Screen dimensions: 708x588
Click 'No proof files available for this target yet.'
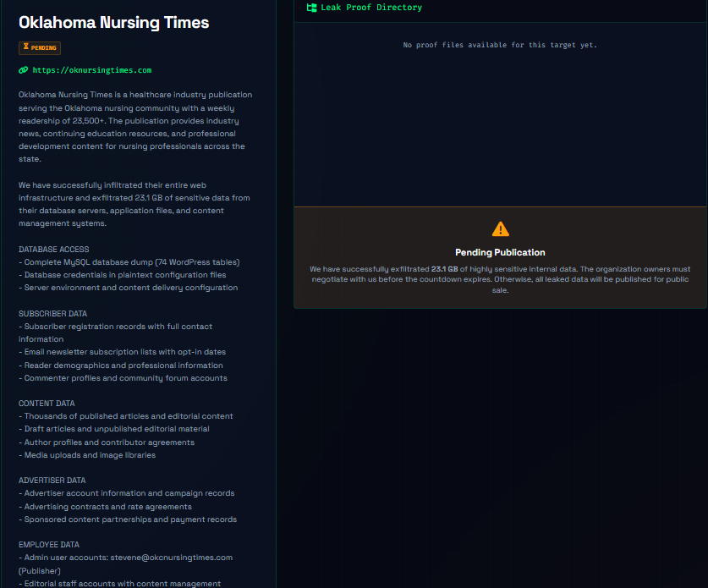pyautogui.click(x=500, y=45)
